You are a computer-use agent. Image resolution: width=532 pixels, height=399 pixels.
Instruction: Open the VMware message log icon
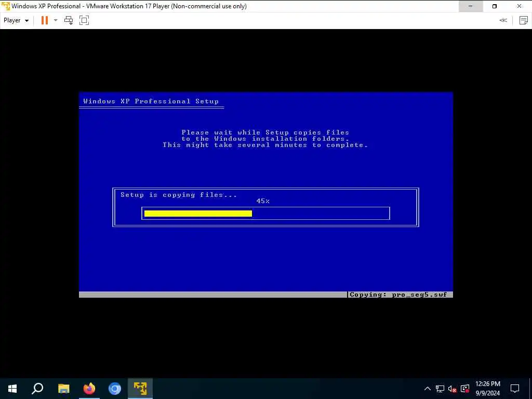524,20
